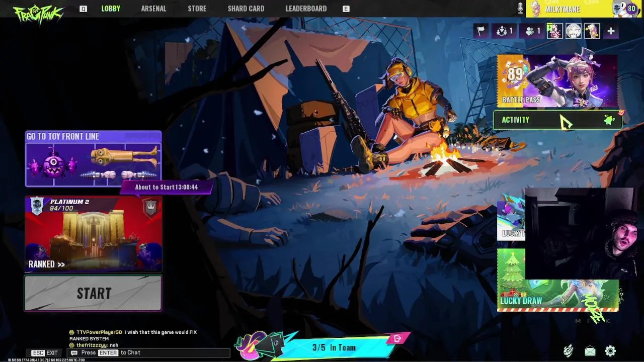Image resolution: width=644 pixels, height=362 pixels.
Task: Click the megaphone team recruit icon
Action: (260, 345)
